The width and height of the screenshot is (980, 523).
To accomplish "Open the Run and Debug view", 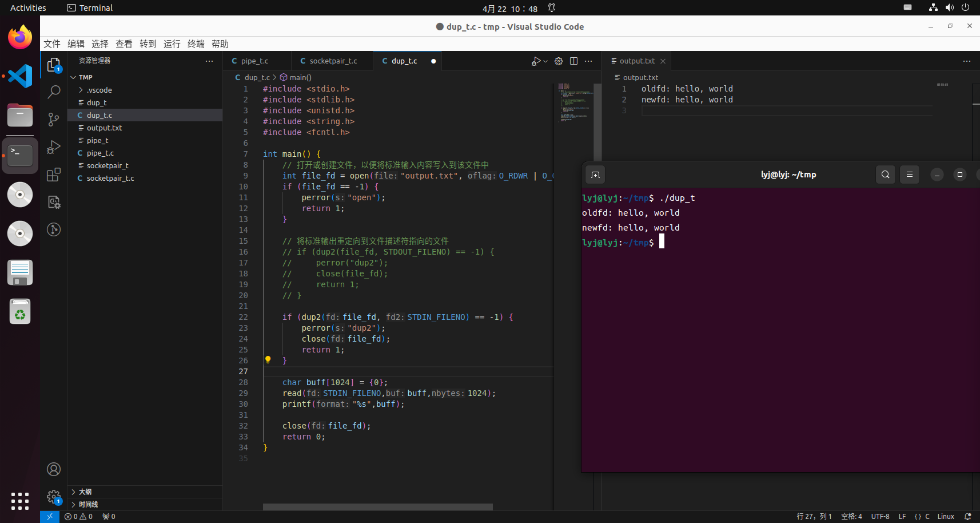I will click(54, 147).
